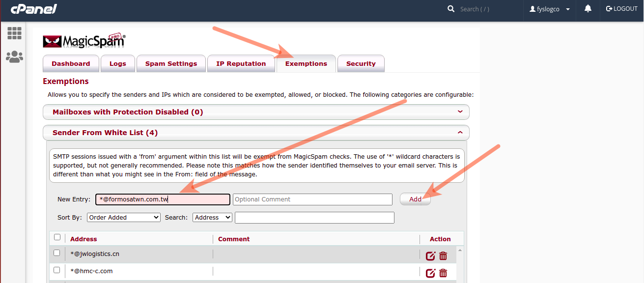Screen dimensions: 644x283
Task: Check the *@jwlogistics.cn row checkbox
Action: pos(56,253)
